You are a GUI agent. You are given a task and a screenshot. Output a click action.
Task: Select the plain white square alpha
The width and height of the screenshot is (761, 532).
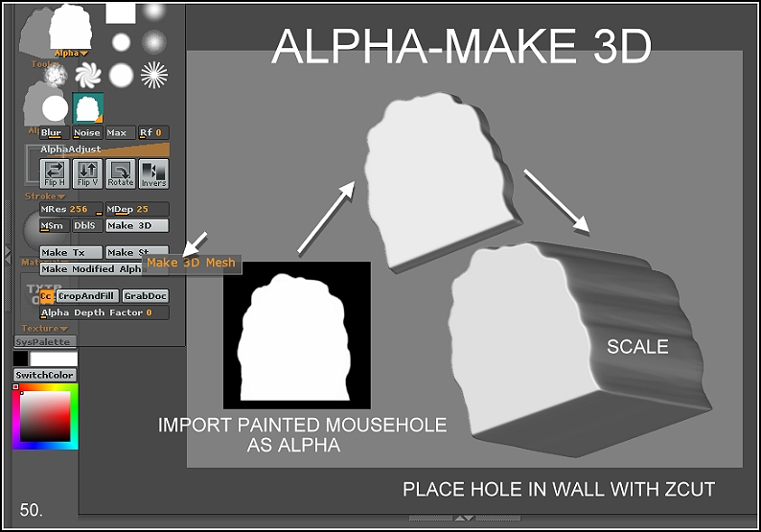tap(121, 12)
